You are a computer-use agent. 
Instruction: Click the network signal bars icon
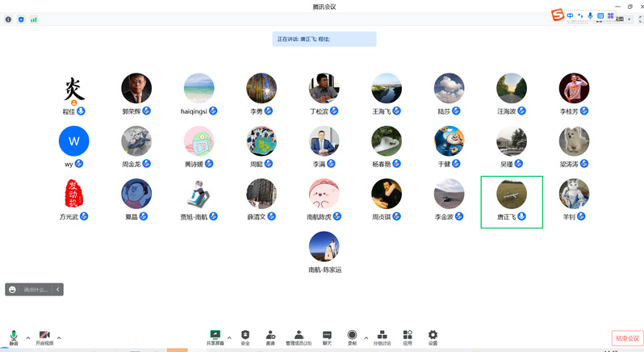[x=33, y=19]
